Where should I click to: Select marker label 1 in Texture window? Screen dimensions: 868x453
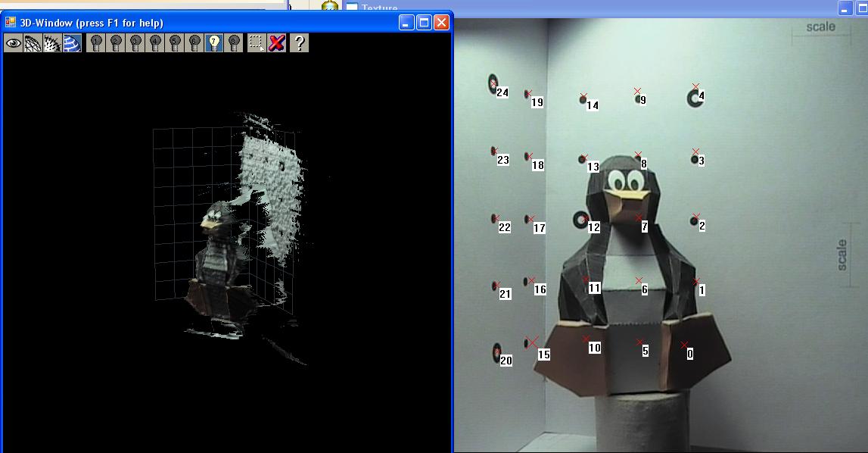pos(702,290)
